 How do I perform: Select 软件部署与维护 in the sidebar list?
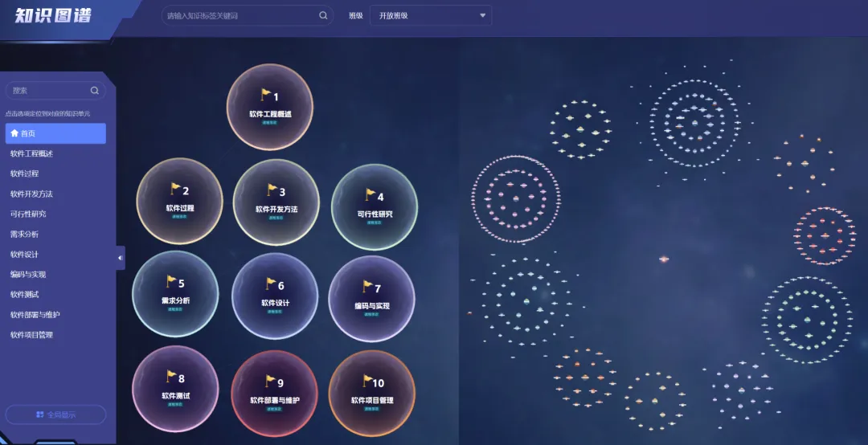click(x=35, y=314)
